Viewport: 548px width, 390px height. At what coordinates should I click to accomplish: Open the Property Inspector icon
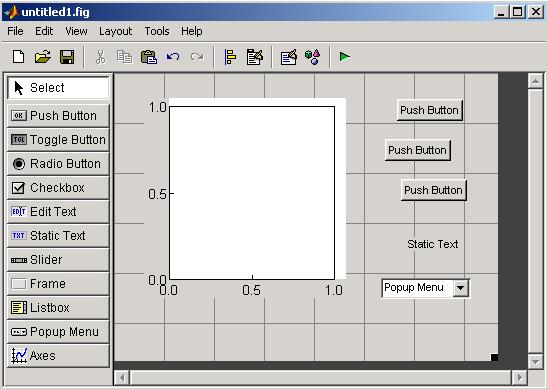[289, 57]
